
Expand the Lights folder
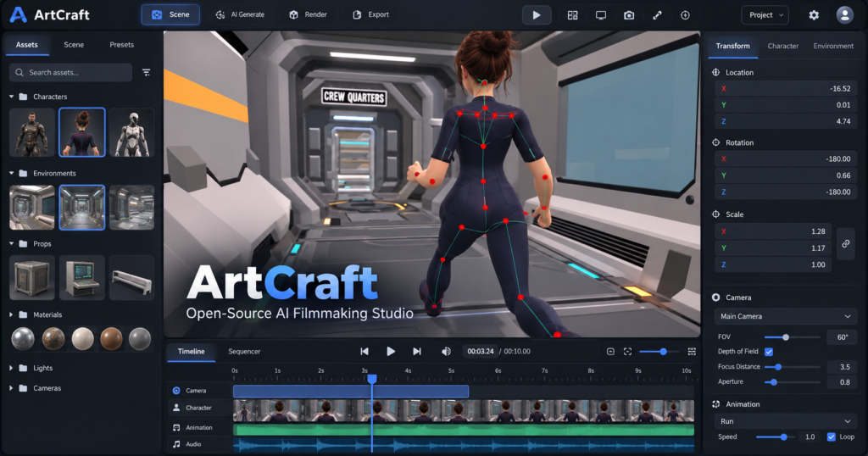(x=12, y=368)
